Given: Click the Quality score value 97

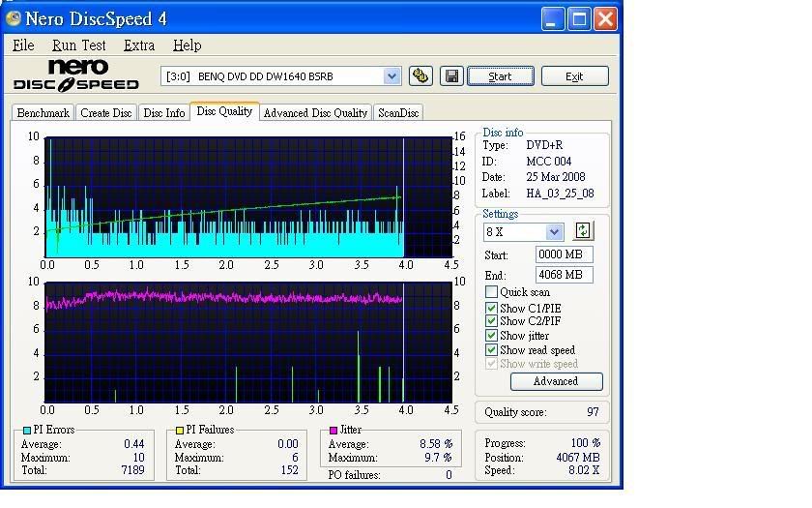Looking at the screenshot, I should tap(593, 412).
